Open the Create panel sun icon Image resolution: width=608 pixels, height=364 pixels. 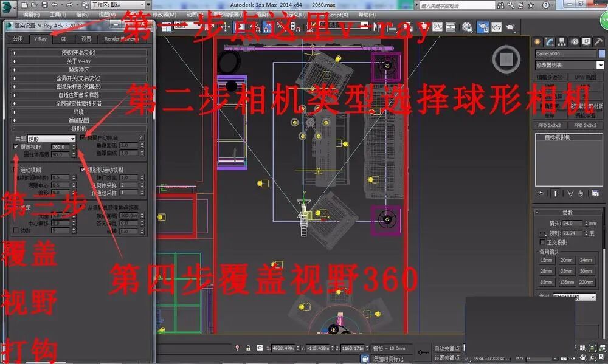pyautogui.click(x=538, y=42)
